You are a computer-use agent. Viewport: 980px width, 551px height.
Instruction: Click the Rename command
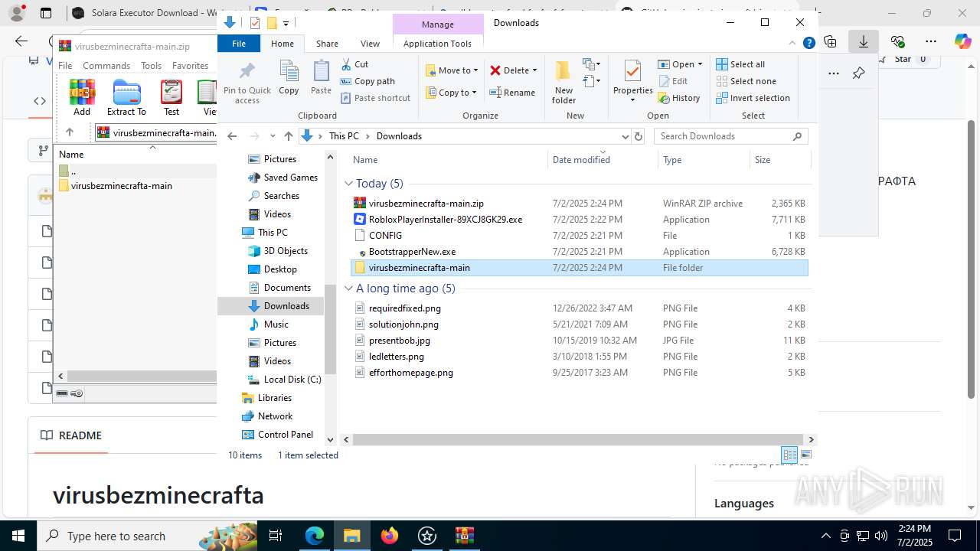512,93
